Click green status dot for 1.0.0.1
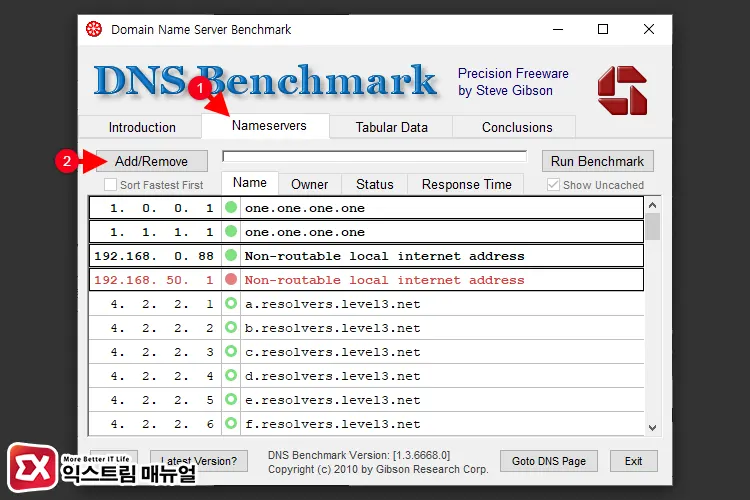The width and height of the screenshot is (750, 500). click(x=231, y=208)
